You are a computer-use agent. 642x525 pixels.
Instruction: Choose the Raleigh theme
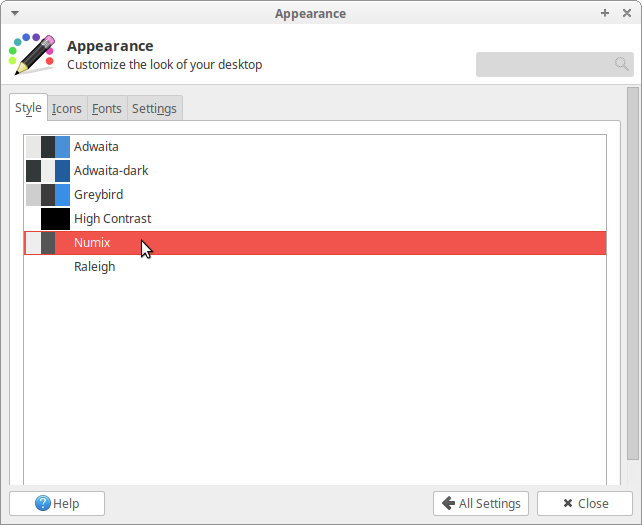315,267
